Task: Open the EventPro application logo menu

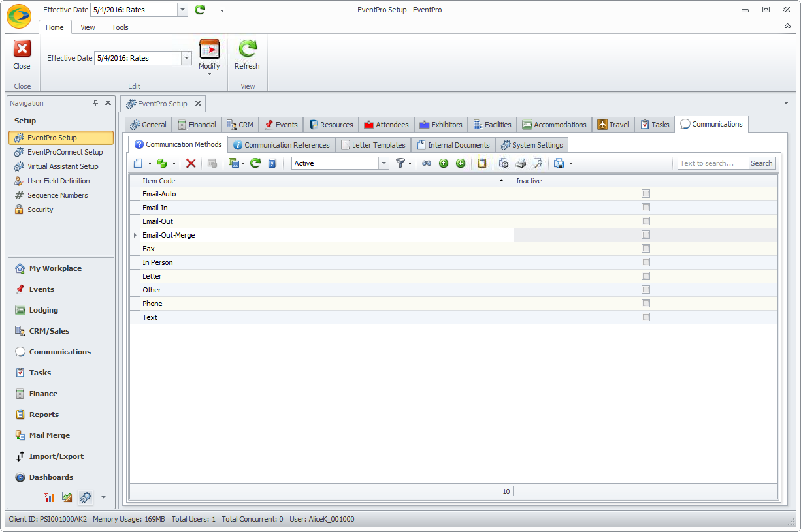Action: pos(19,16)
